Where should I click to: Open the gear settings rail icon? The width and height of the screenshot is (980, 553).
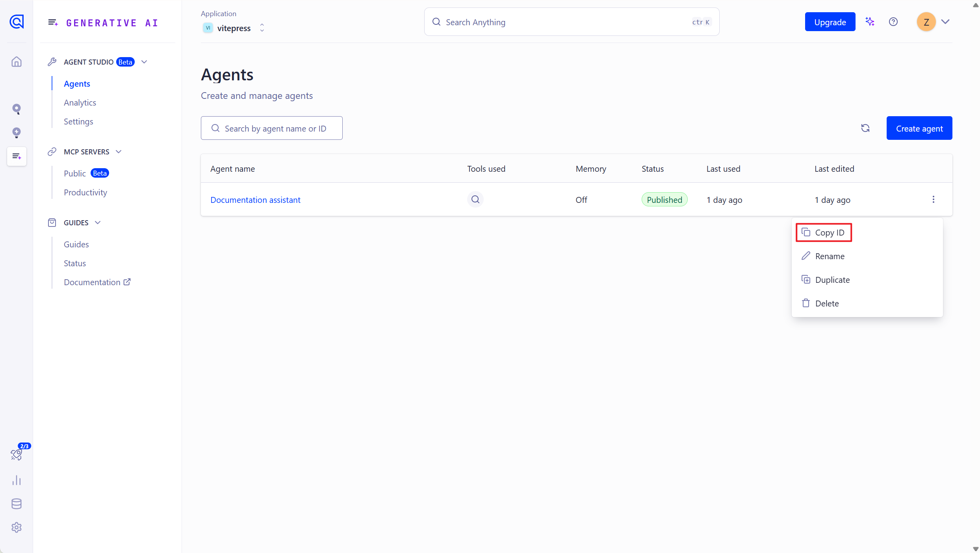pyautogui.click(x=17, y=527)
